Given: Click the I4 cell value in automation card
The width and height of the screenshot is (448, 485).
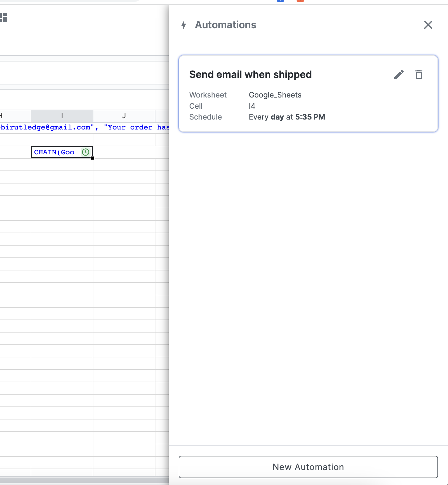Looking at the screenshot, I should tap(252, 106).
